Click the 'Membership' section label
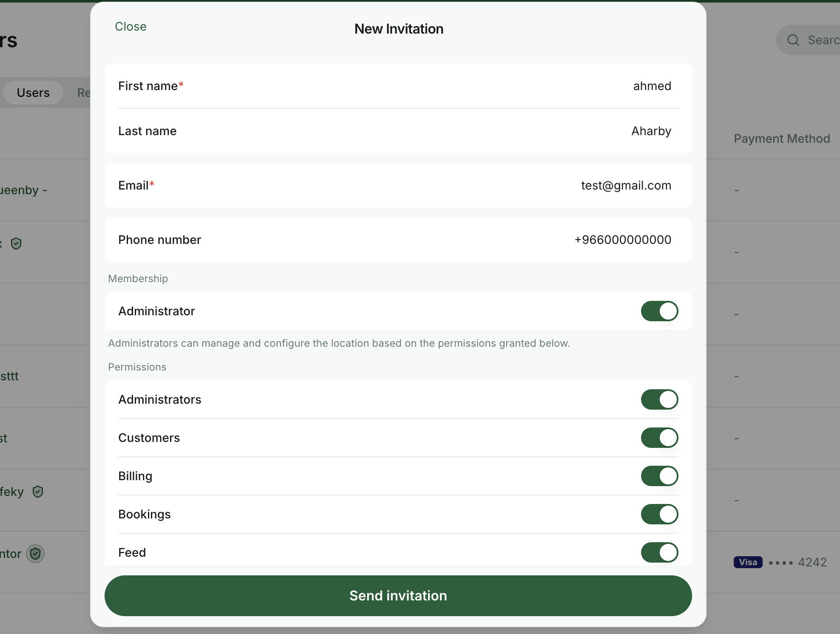The image size is (840, 634). point(138,279)
